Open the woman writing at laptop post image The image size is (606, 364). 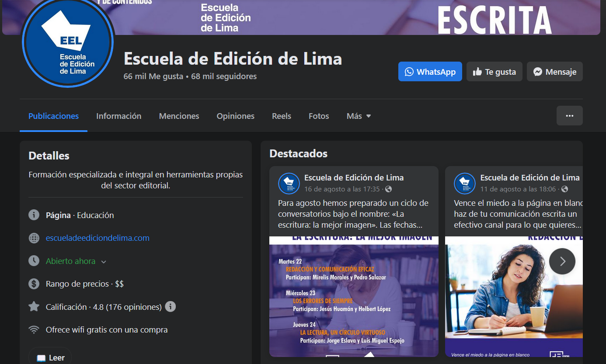click(x=514, y=297)
